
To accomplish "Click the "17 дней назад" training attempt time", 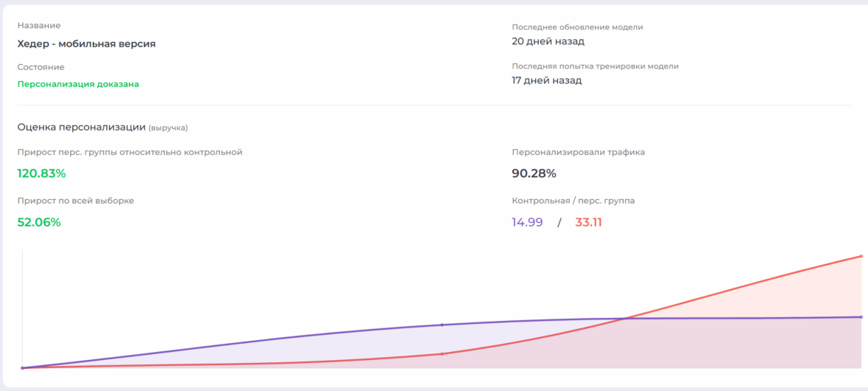I will tap(547, 80).
